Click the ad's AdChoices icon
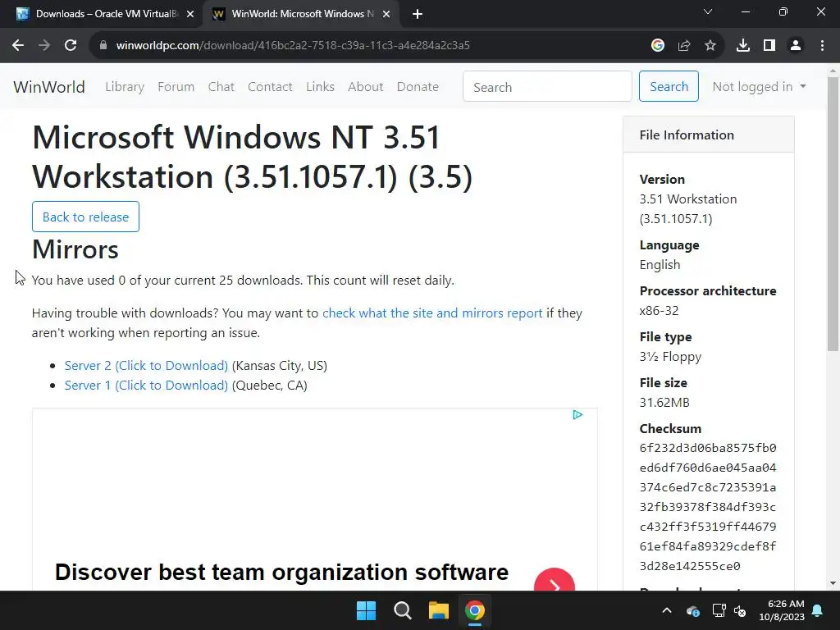Screen dimensions: 840x630 (x=577, y=414)
